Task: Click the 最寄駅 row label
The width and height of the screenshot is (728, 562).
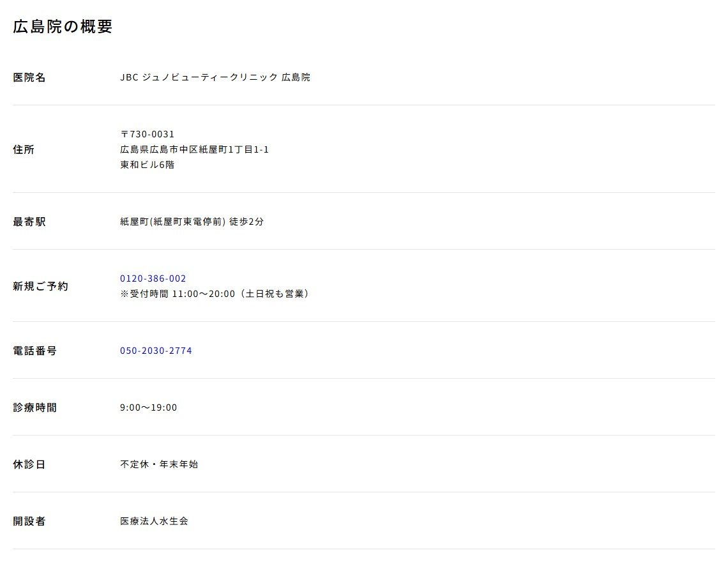Action: pos(29,222)
